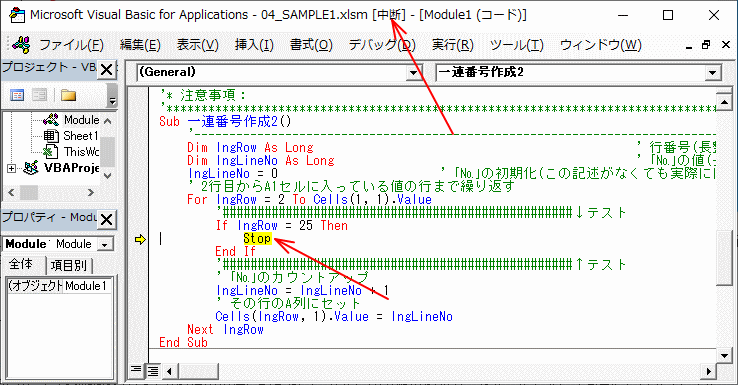738x385 pixels.
Task: Click the For lngRow = 2 To line
Action: click(309, 200)
